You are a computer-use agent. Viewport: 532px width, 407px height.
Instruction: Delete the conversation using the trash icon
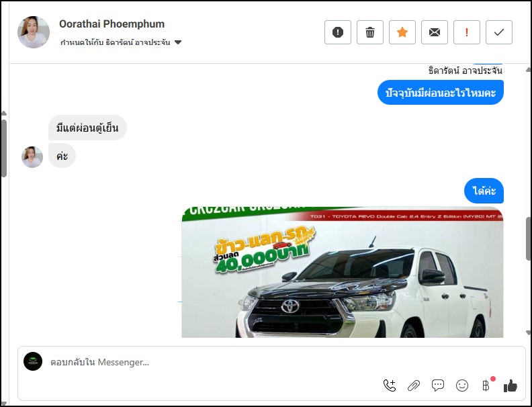[x=370, y=32]
